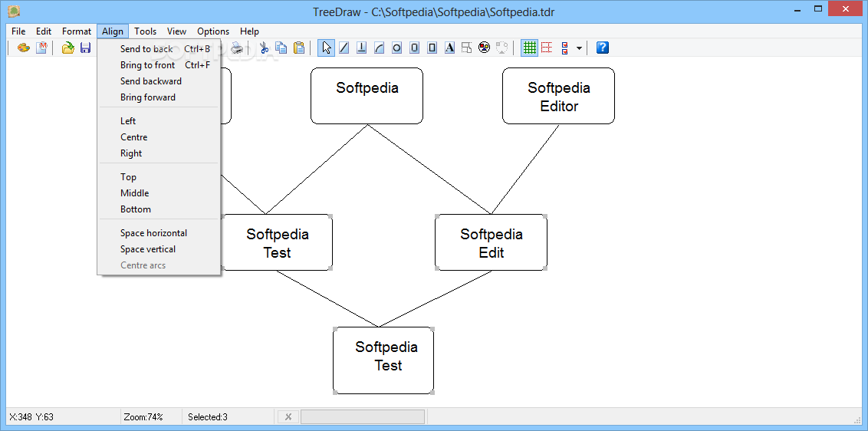
Task: Choose Space vertical
Action: 159,249
